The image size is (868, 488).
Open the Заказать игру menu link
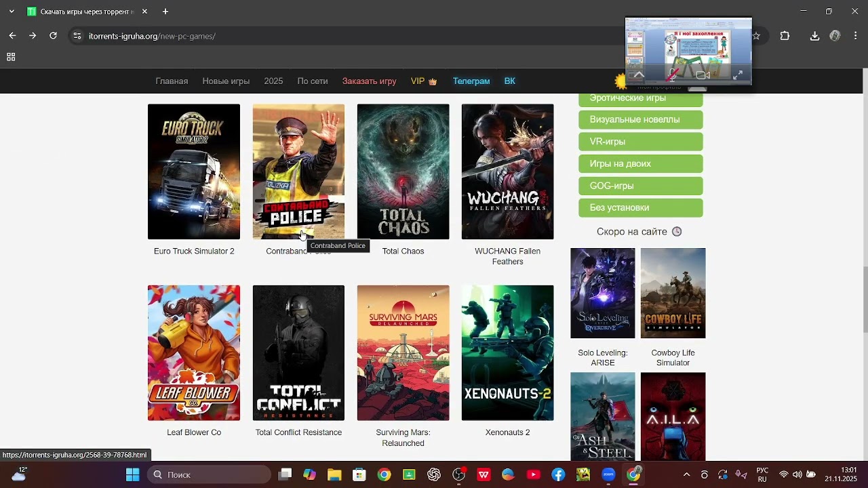point(369,81)
